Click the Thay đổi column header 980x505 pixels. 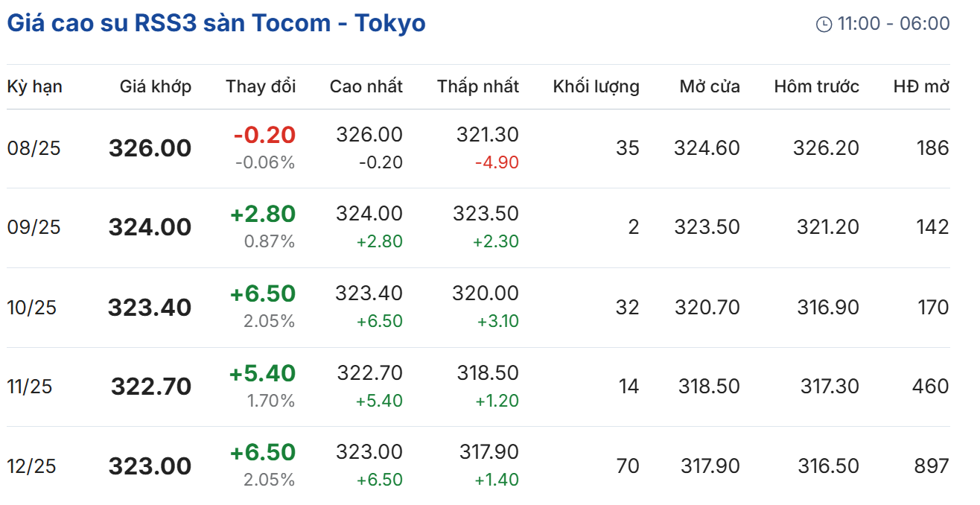(261, 86)
